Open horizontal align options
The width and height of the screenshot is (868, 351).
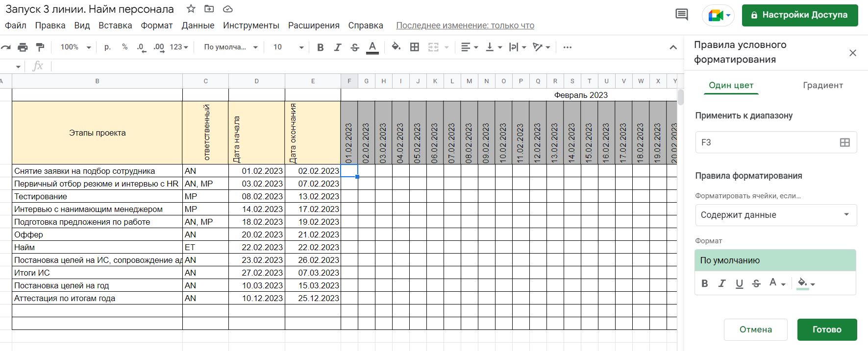click(x=470, y=47)
